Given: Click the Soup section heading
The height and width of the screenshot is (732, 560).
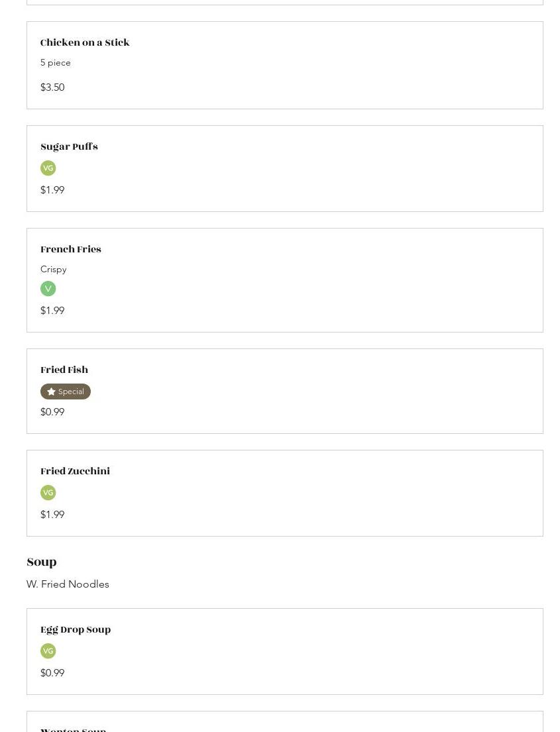Looking at the screenshot, I should coord(42,562).
